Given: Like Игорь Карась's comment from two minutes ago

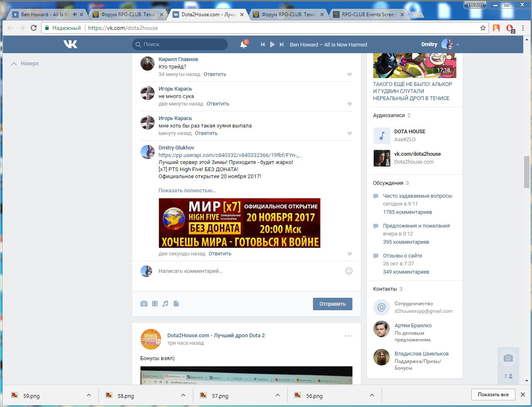Looking at the screenshot, I should pos(350,104).
